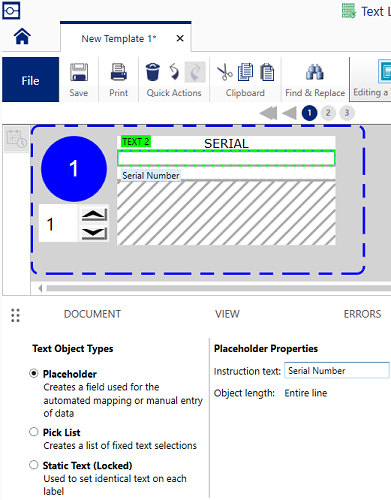This screenshot has width=391, height=500.
Task: Increase label count with up arrow
Action: [x=94, y=215]
